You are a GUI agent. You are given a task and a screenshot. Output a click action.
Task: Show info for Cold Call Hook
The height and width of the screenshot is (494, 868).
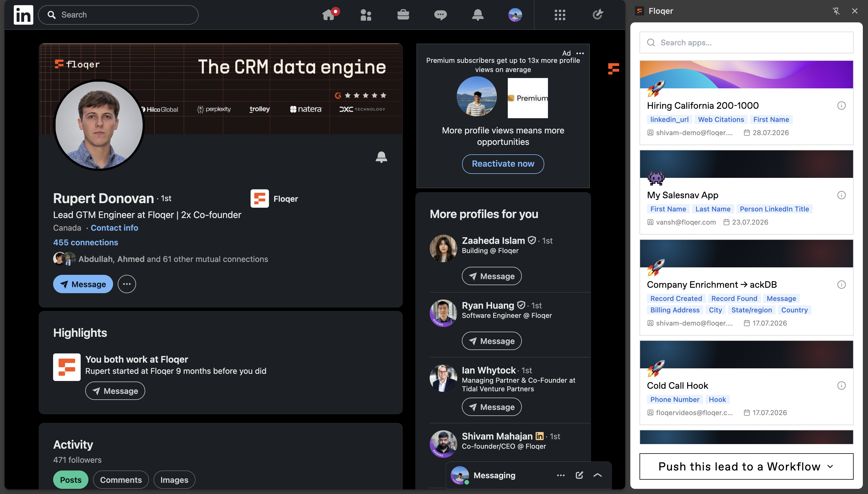point(841,386)
